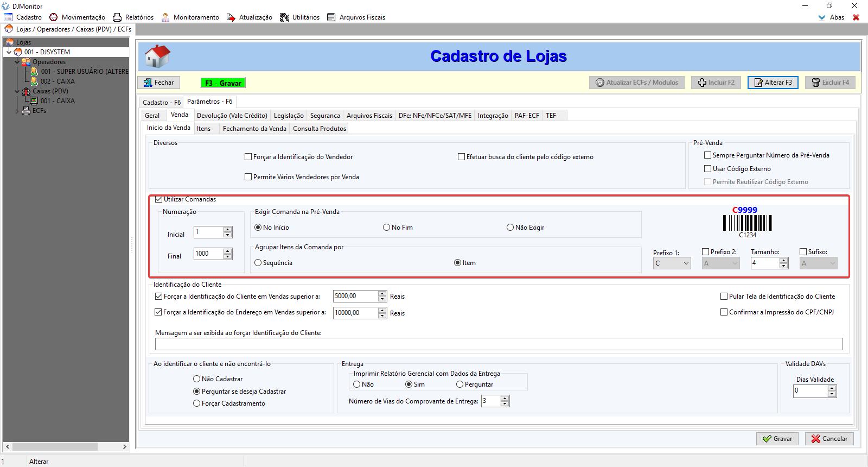This screenshot has height=467, width=868.
Task: Collapse the 001 - DJSYSTEM tree node
Action: (x=9, y=52)
